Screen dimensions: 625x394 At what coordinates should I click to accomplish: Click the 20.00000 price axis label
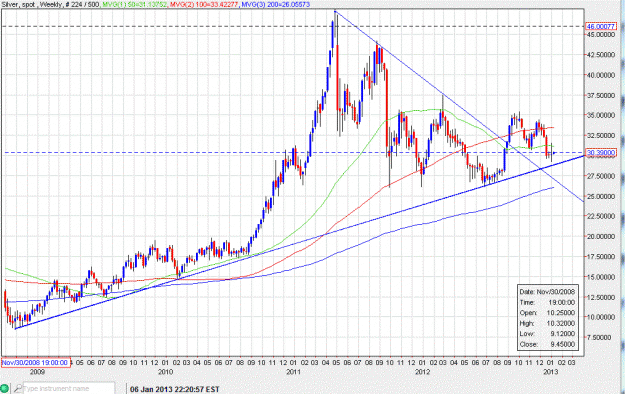601,236
